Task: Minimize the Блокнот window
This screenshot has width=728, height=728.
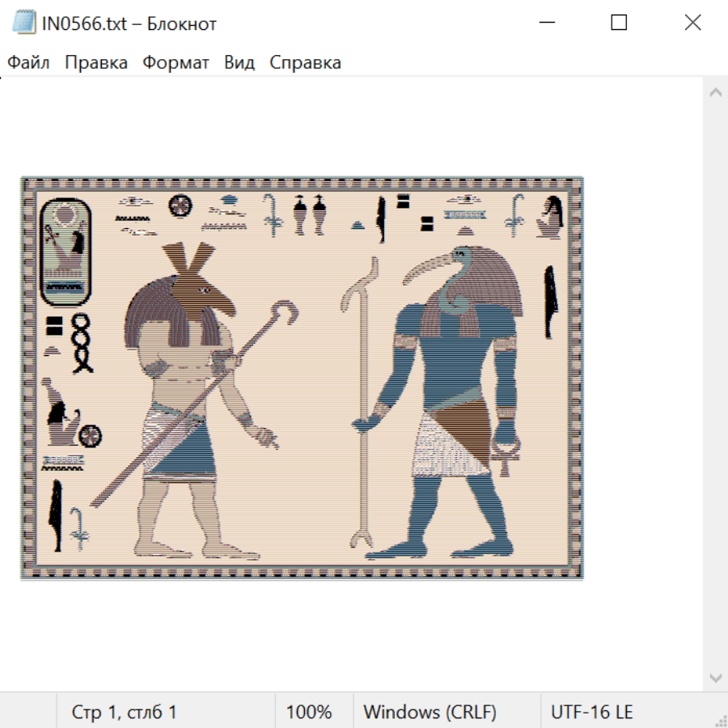Action: click(545, 23)
